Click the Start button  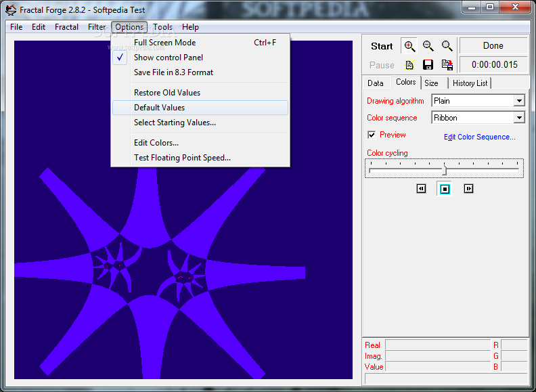coord(382,46)
